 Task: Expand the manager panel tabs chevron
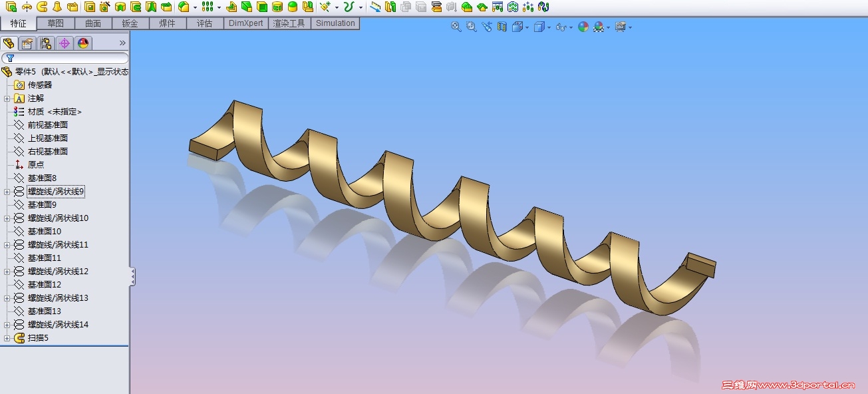(x=122, y=43)
